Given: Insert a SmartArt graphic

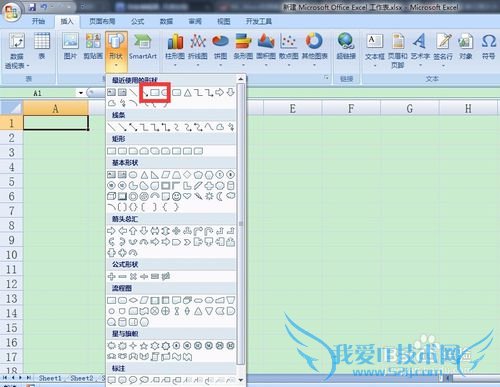Looking at the screenshot, I should [x=143, y=46].
